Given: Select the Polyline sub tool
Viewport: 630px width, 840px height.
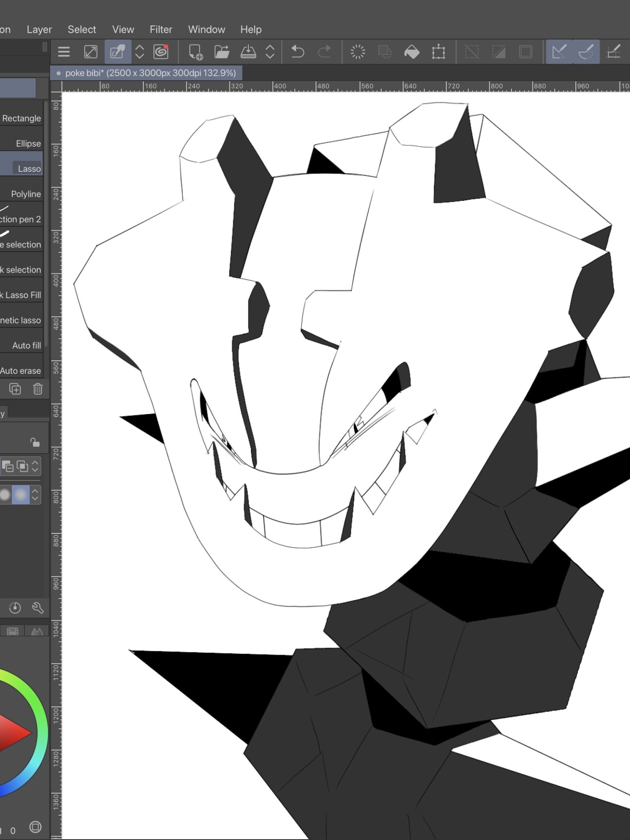Looking at the screenshot, I should [25, 194].
